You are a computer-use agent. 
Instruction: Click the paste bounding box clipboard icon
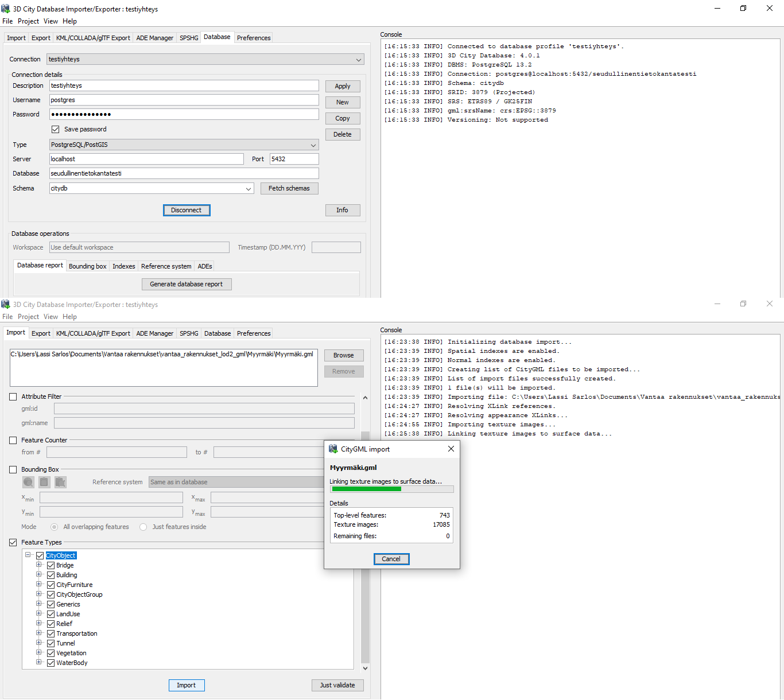[60, 482]
